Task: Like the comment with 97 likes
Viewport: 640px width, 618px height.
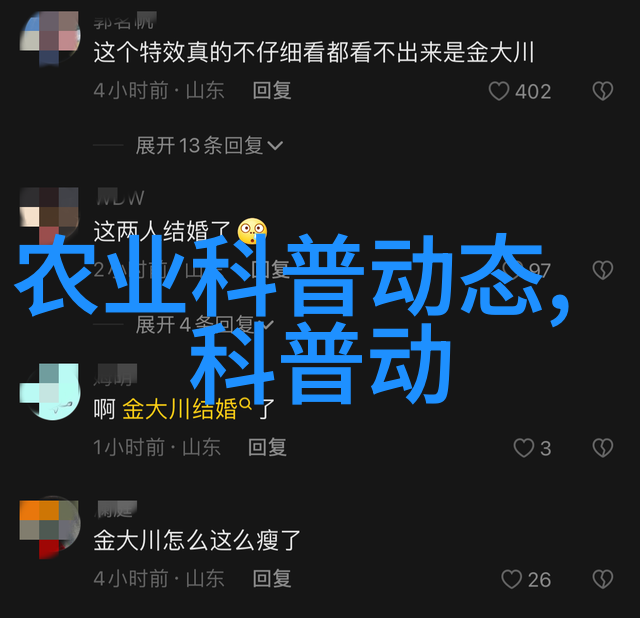Action: (513, 270)
